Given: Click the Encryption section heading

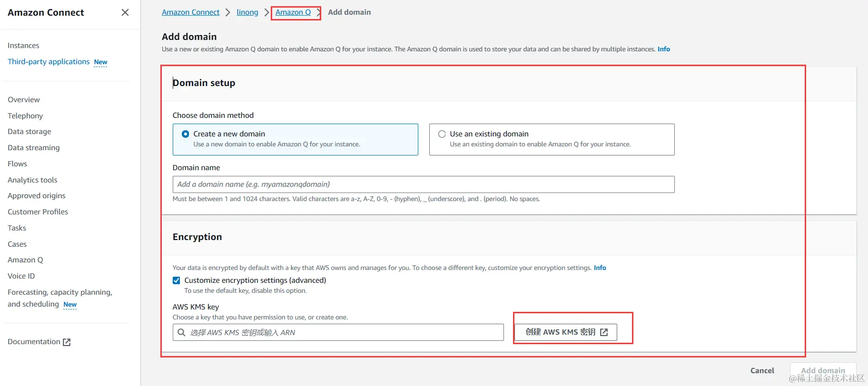Looking at the screenshot, I should coord(197,237).
